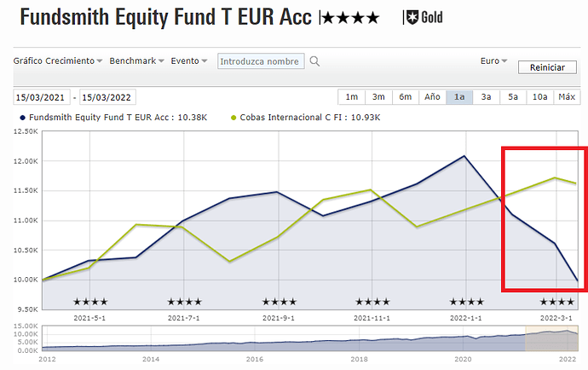Choose the 6m period tab
This screenshot has width=588, height=370.
click(406, 97)
